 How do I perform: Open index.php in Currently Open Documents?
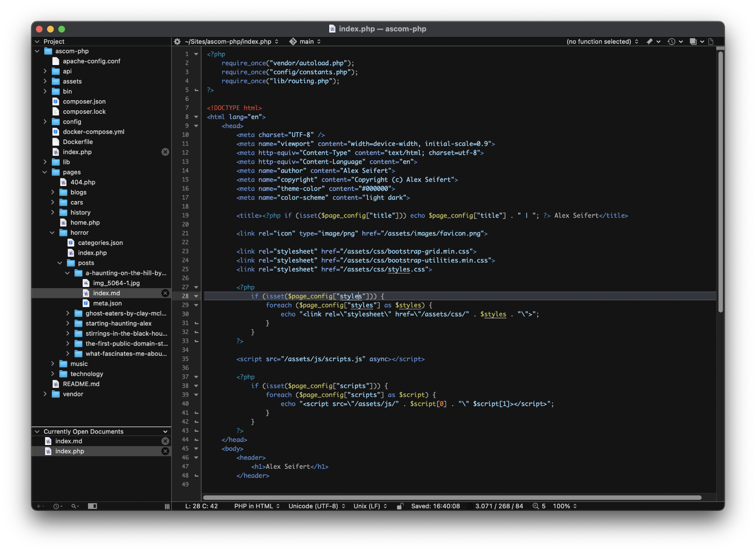70,451
